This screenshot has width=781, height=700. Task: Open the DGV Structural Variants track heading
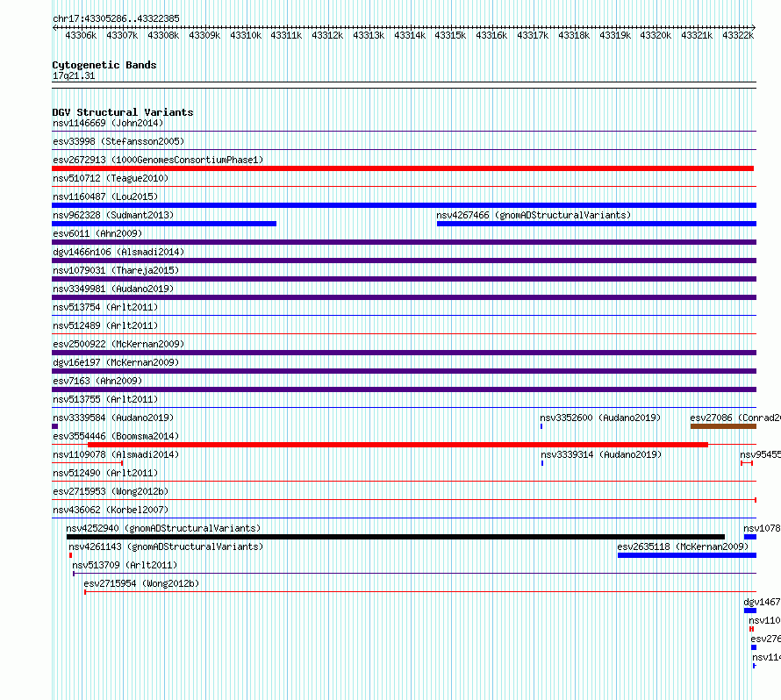(123, 112)
